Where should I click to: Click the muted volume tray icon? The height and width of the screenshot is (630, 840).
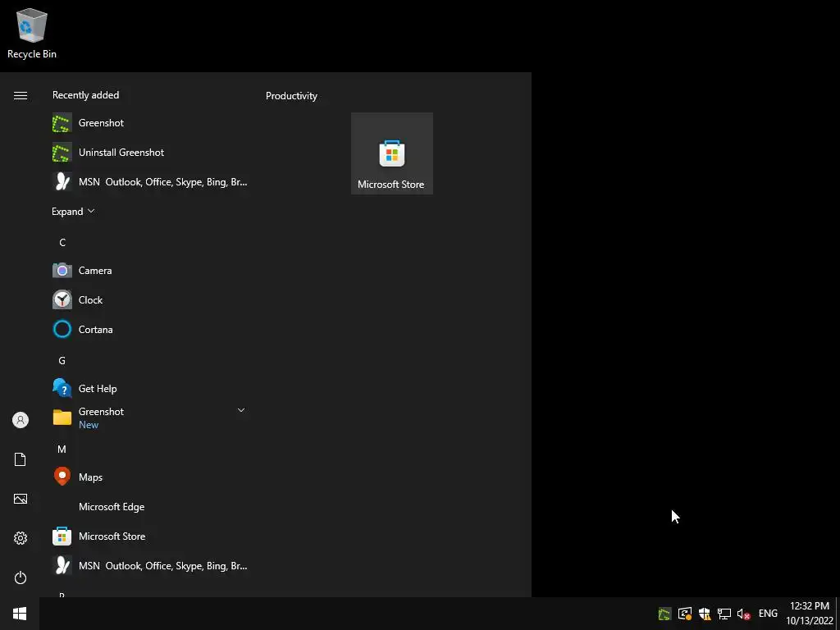743,614
